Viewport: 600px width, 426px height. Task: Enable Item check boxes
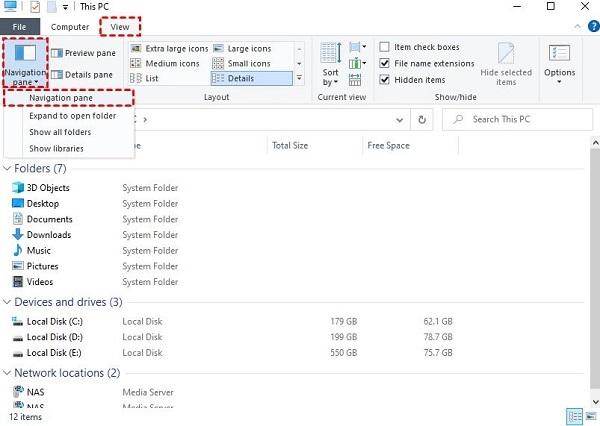coord(419,47)
